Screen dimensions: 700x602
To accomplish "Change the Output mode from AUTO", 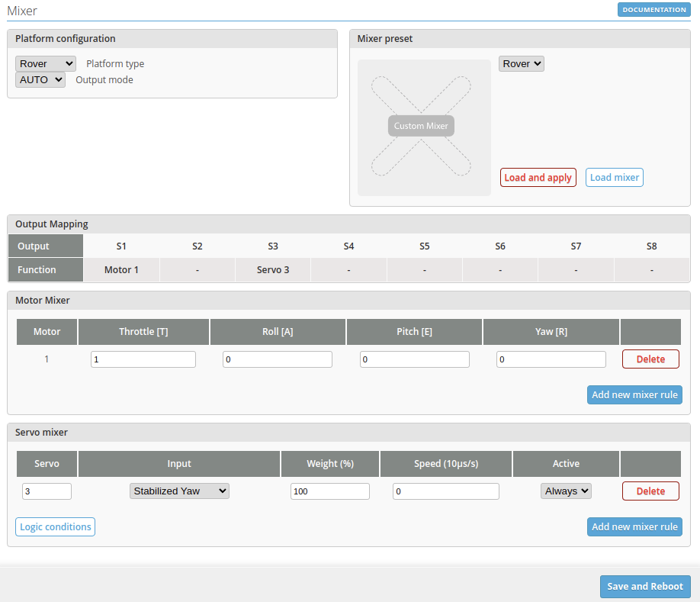I will tap(40, 79).
